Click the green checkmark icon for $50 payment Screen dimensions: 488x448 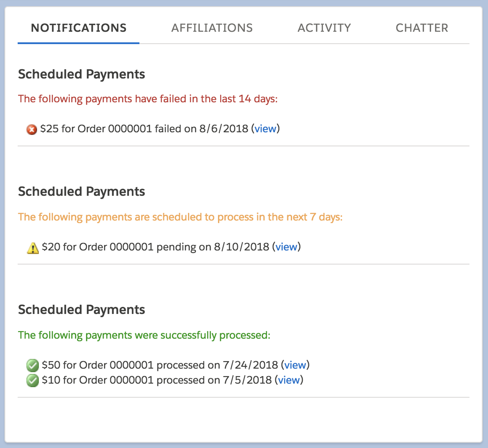pyautogui.click(x=33, y=366)
